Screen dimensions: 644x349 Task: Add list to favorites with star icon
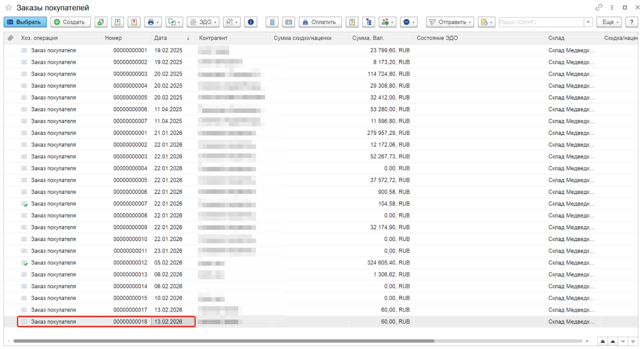point(8,8)
